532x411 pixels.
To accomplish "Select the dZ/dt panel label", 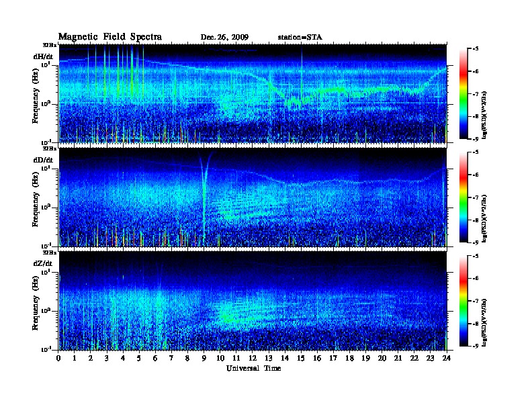I will click(43, 263).
